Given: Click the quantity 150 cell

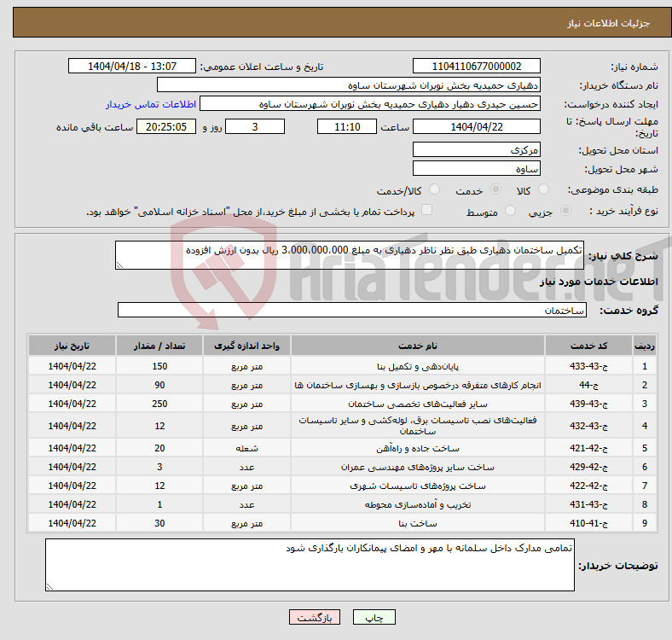Looking at the screenshot, I should pos(159,366).
